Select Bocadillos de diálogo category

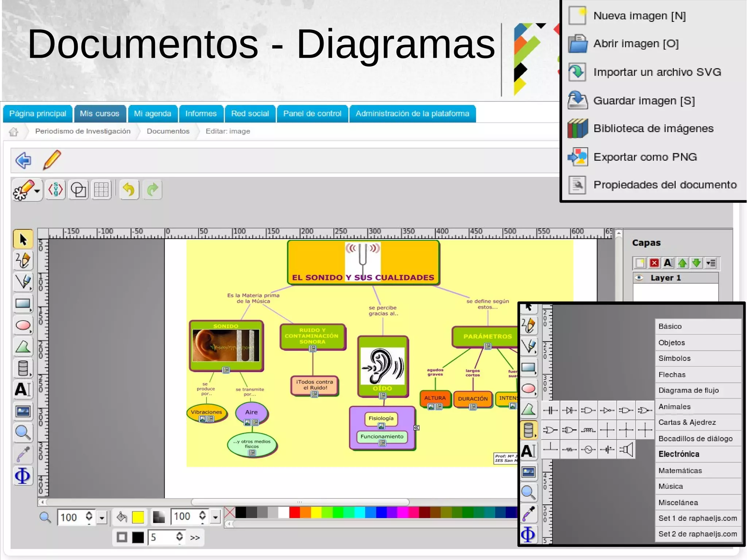[x=698, y=439]
